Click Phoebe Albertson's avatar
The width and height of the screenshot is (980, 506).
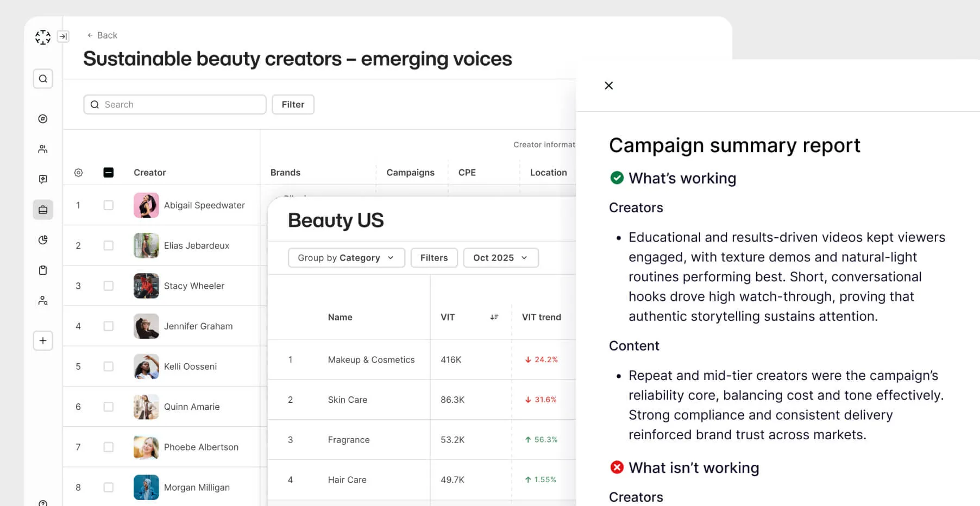click(x=146, y=447)
